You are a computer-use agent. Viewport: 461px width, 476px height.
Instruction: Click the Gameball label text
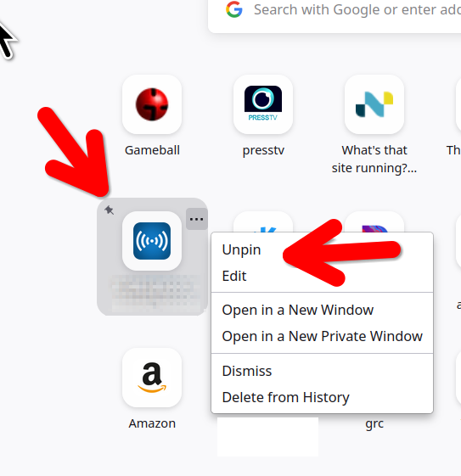pyautogui.click(x=152, y=150)
